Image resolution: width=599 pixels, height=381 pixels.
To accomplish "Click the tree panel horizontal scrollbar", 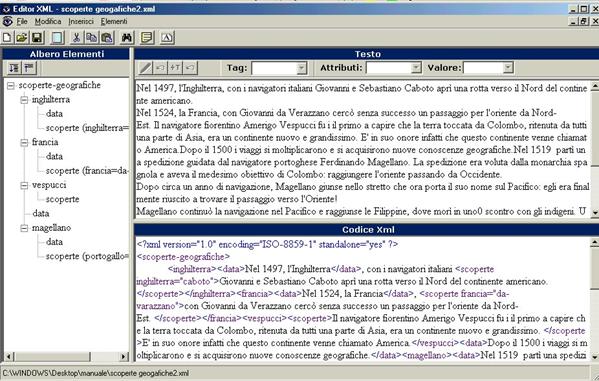I will [66, 357].
